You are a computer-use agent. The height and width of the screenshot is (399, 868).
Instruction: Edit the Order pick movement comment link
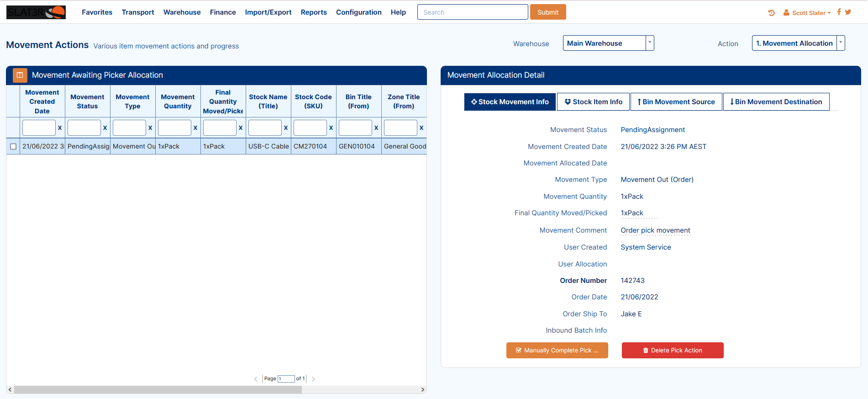[655, 230]
